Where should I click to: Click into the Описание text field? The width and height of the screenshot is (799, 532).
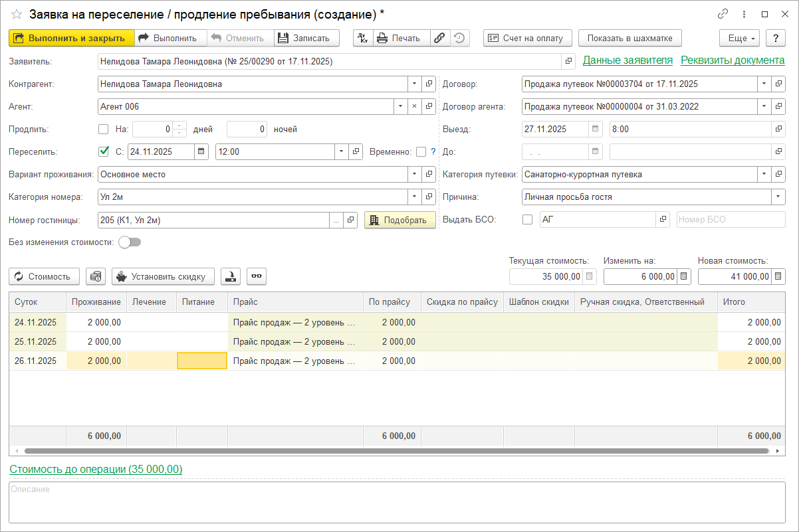pos(396,503)
